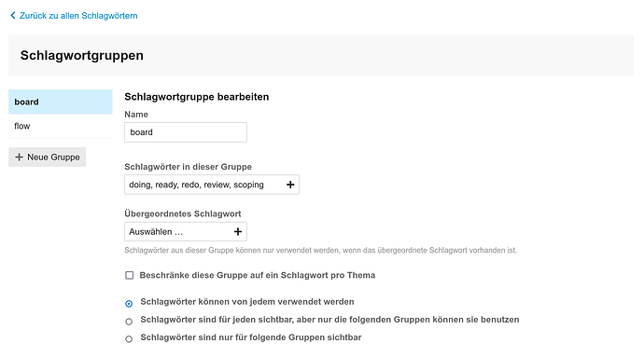Enable 'Beschränke diese Gruppe auf ein Schlagwort' checkbox

click(x=130, y=275)
